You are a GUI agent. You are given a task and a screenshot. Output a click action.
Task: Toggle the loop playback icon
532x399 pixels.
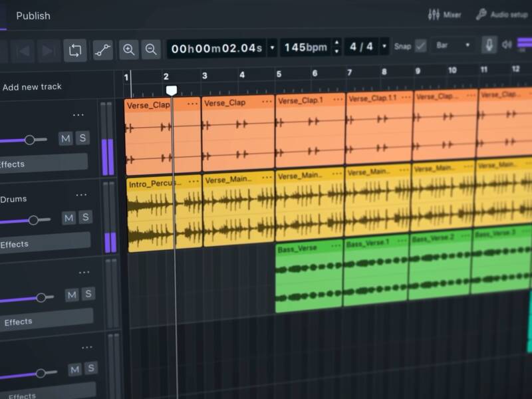point(75,50)
